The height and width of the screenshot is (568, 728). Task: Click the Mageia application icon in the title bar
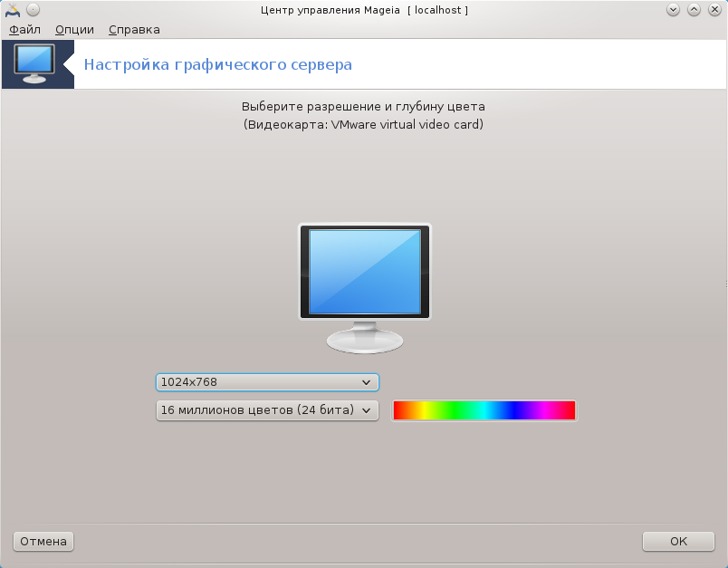pyautogui.click(x=13, y=10)
